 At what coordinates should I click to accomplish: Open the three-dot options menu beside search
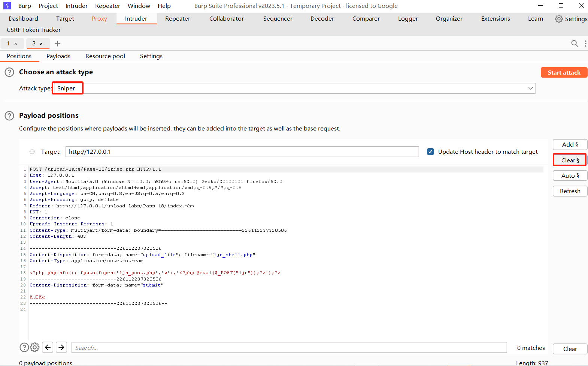[585, 43]
